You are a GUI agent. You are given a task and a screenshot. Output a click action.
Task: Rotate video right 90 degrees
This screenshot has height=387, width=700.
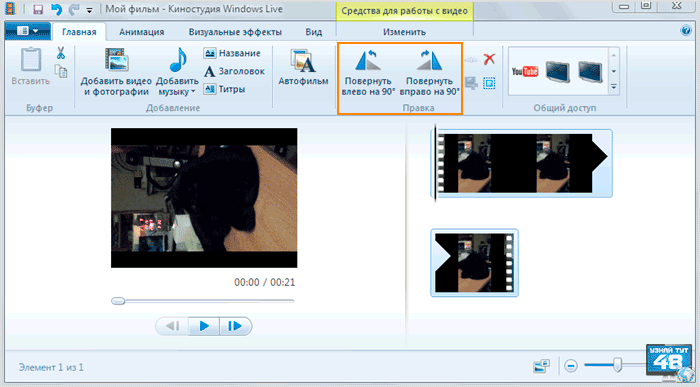429,72
